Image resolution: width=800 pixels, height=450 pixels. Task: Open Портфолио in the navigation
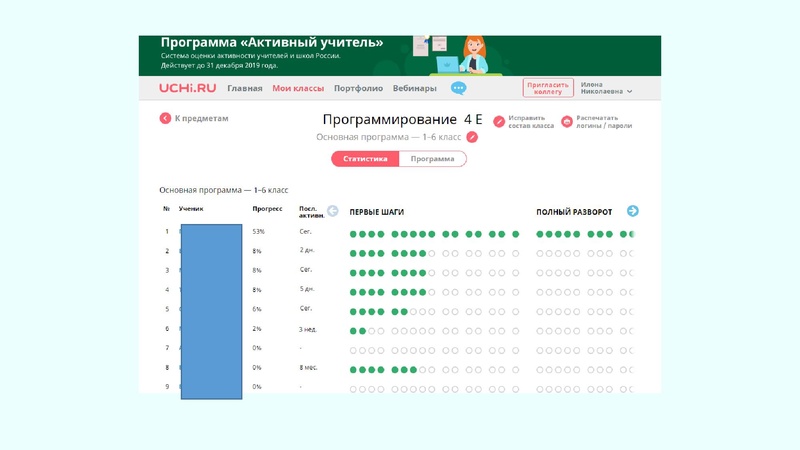[x=358, y=88]
